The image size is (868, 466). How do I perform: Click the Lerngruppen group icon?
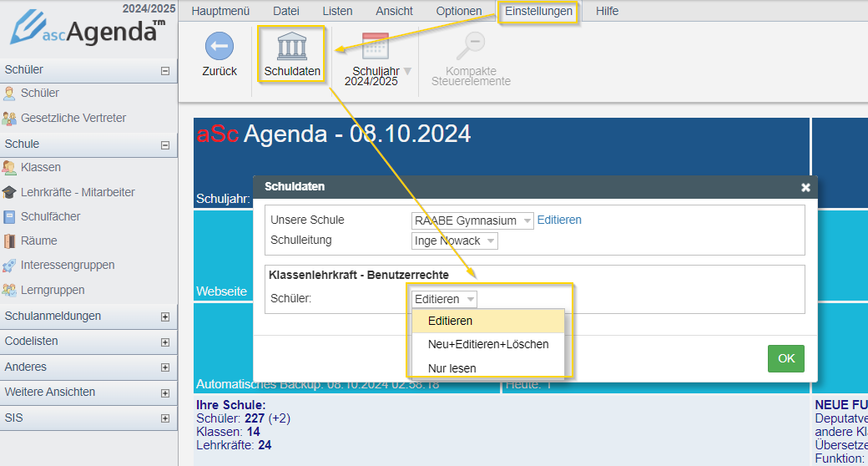coord(9,290)
